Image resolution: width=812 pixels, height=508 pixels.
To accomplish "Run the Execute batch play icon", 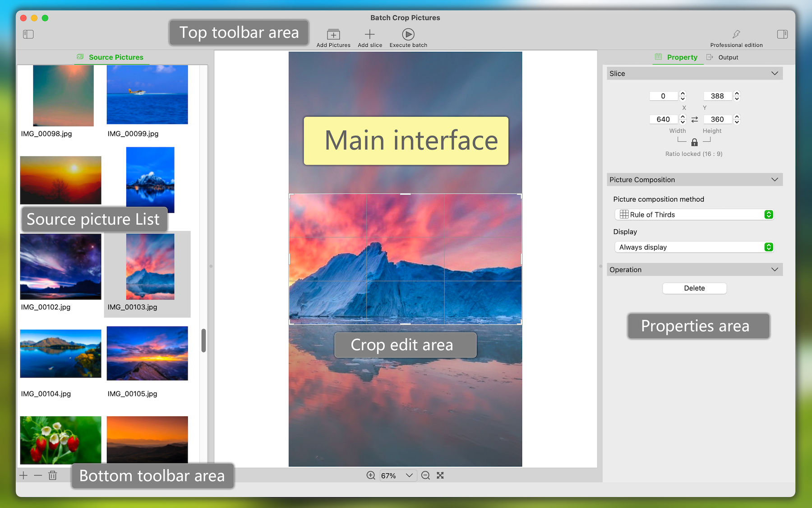I will (408, 34).
